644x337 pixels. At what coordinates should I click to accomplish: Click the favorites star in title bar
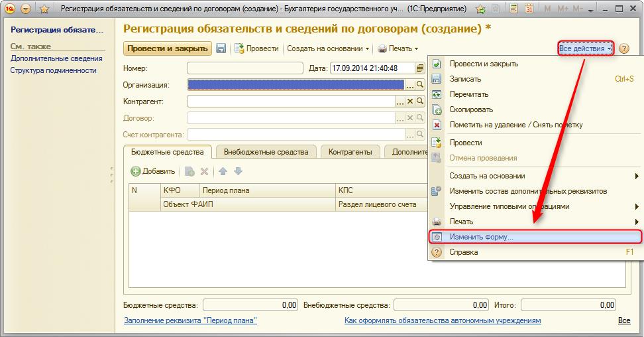pos(44,9)
